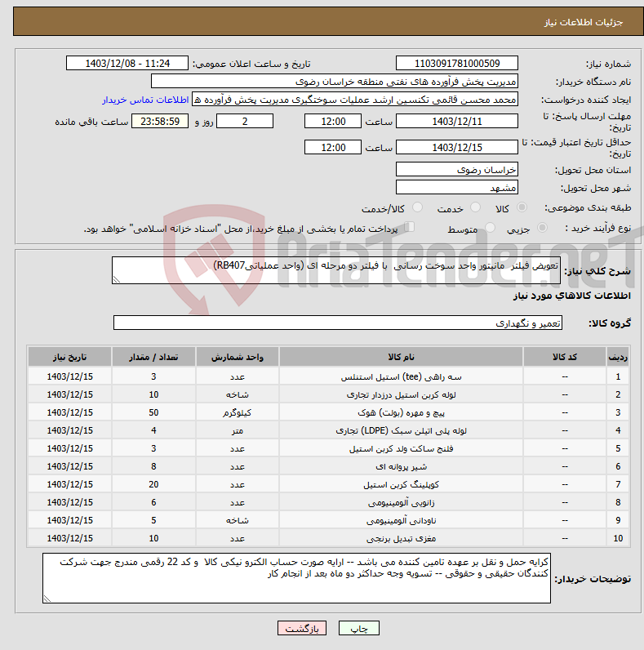The height and width of the screenshot is (650, 644).
Task: Open the اطلاعات تماس خریدار link
Action: click(x=145, y=100)
